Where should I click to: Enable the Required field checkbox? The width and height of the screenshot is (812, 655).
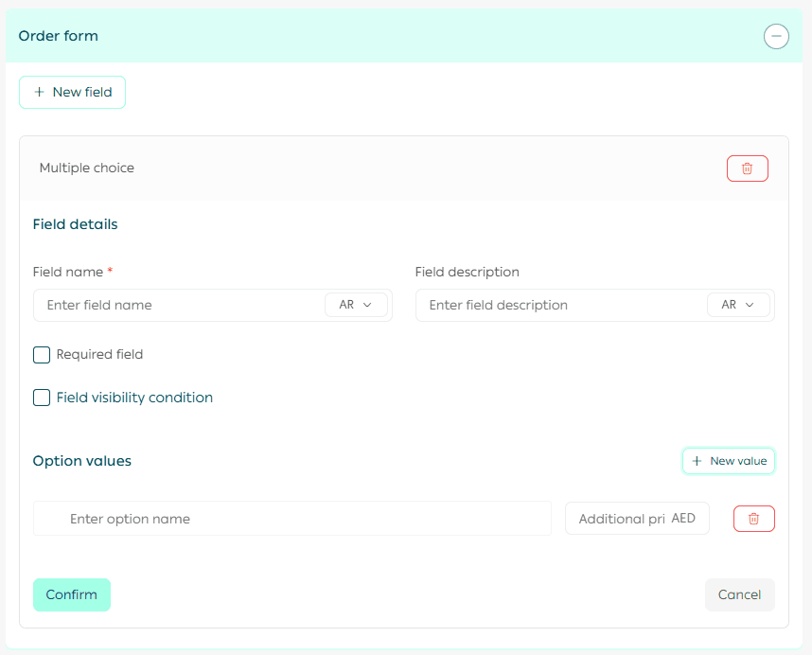click(42, 355)
